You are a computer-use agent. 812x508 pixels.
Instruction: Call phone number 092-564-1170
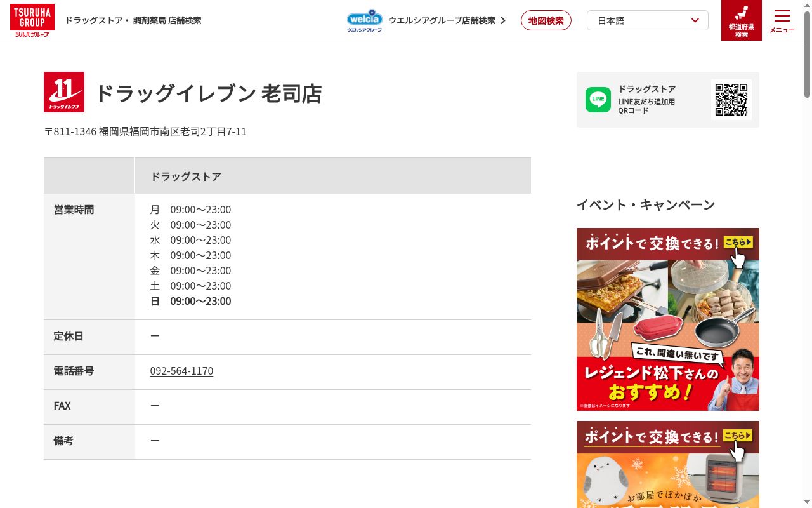[x=181, y=371]
